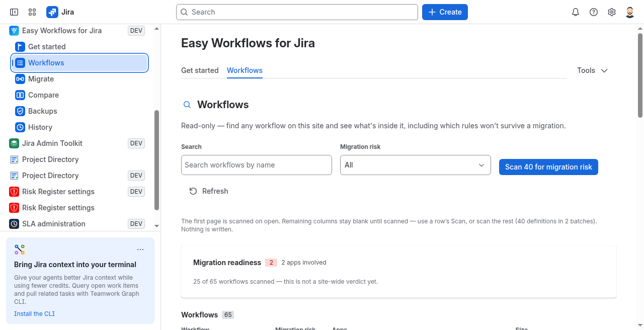
Task: Open Migrate in the sidebar
Action: [79, 79]
